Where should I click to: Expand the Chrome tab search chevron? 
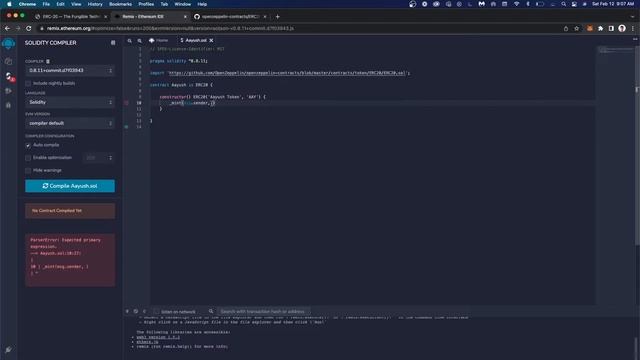[x=632, y=17]
